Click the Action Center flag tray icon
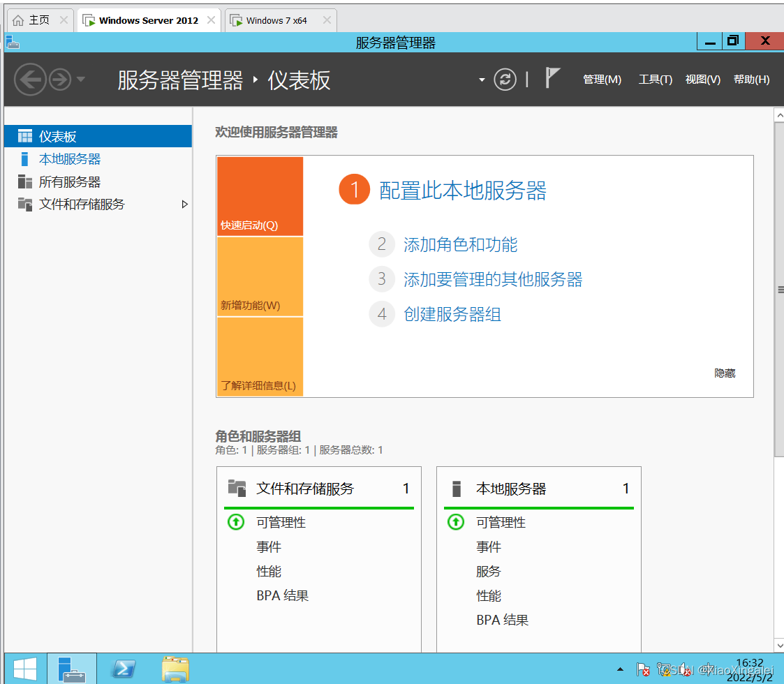This screenshot has height=684, width=784. click(x=643, y=669)
